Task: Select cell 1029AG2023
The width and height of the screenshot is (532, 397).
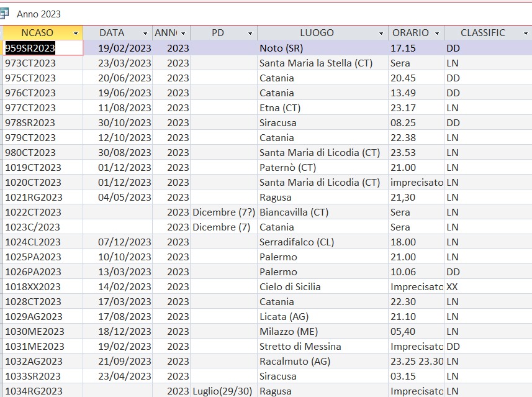Action: tap(43, 317)
